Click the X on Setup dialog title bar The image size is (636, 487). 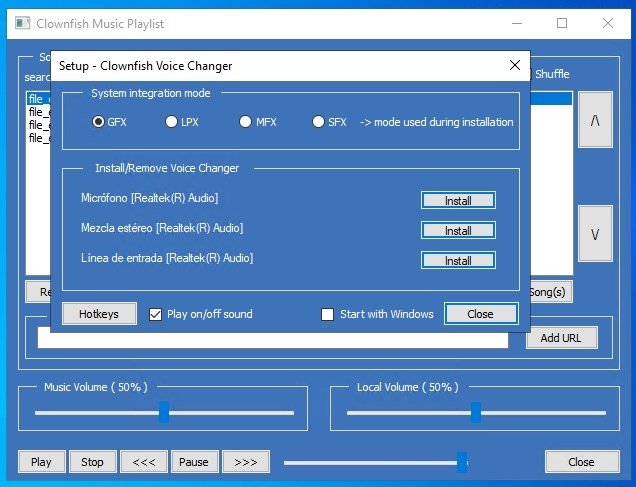[x=515, y=65]
